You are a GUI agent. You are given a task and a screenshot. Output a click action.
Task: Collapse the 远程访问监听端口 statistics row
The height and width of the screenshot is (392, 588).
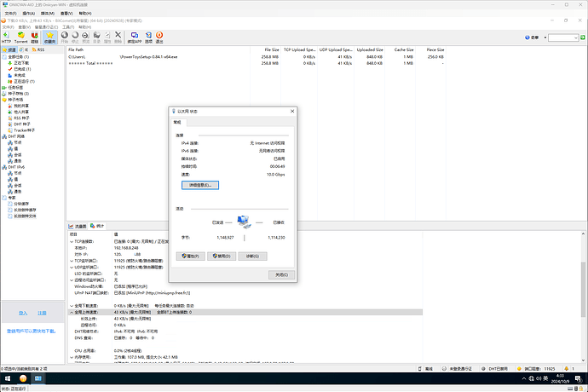pos(72,280)
